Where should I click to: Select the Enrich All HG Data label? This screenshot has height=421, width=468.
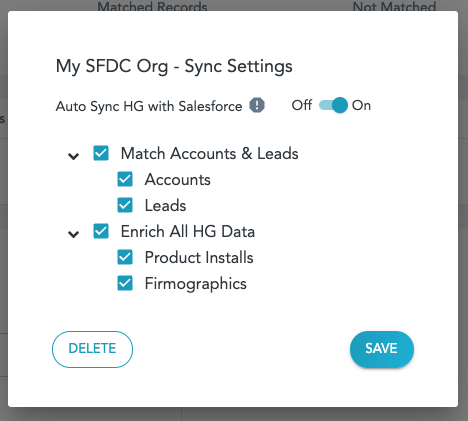click(188, 232)
